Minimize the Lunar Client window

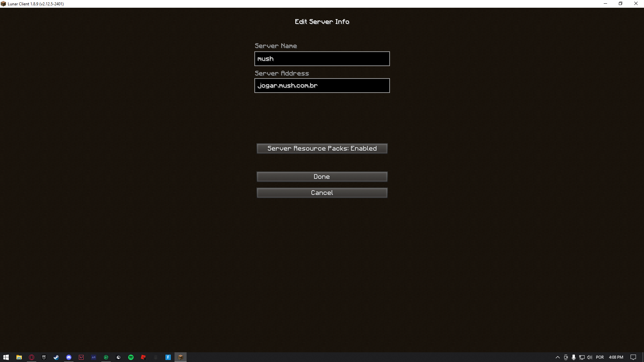tap(605, 4)
